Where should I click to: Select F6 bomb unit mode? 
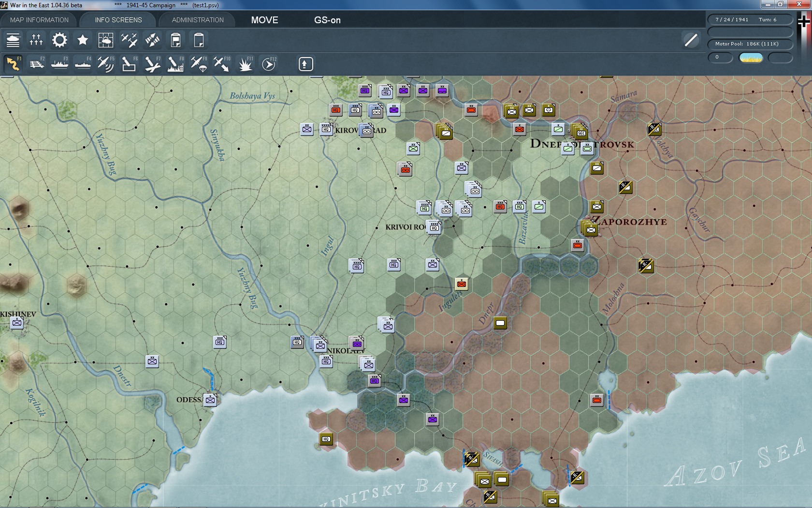(129, 64)
